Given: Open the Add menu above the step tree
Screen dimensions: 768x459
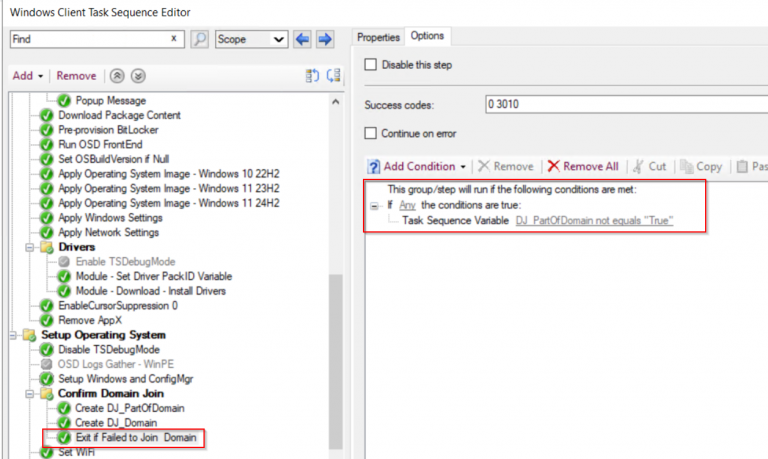Looking at the screenshot, I should pos(28,76).
